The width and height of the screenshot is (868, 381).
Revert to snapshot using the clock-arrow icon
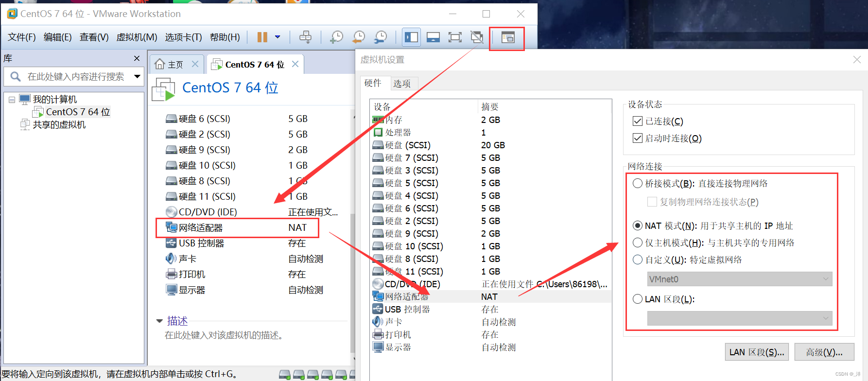point(359,37)
